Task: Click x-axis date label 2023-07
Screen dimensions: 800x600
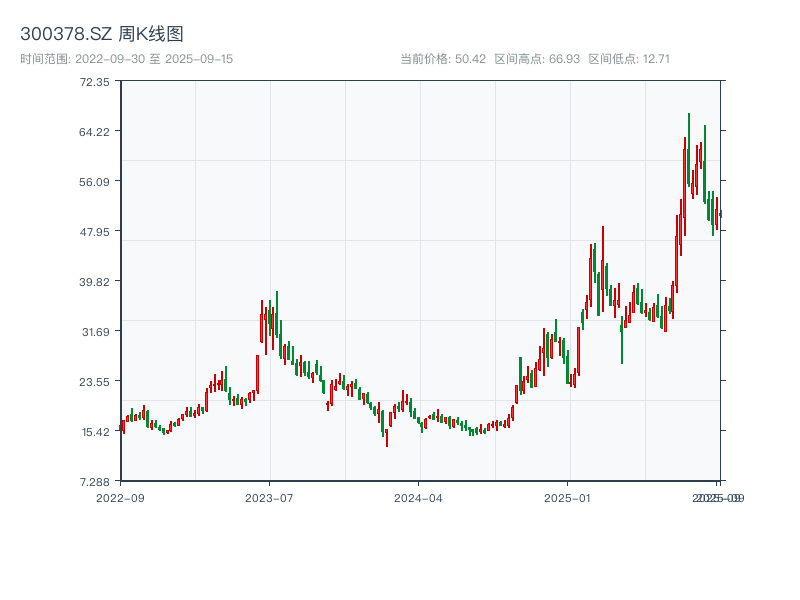Action: coord(269,498)
